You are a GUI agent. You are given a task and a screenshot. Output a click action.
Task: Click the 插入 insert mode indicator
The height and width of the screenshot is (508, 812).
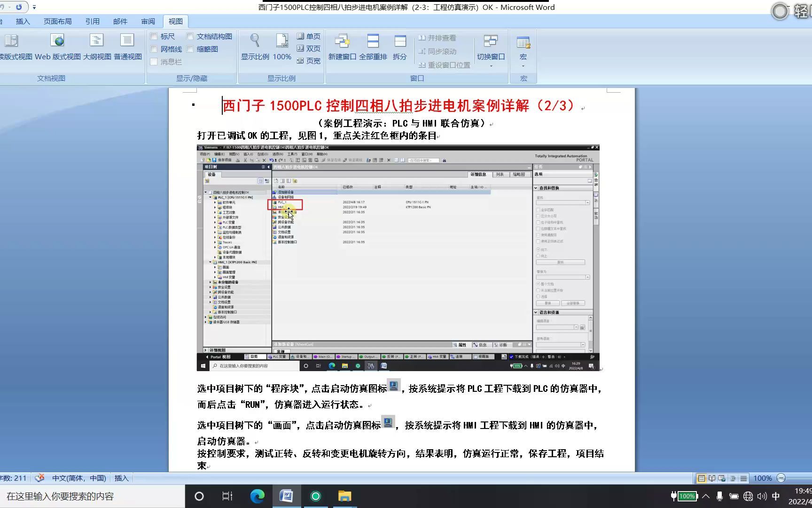click(x=121, y=478)
